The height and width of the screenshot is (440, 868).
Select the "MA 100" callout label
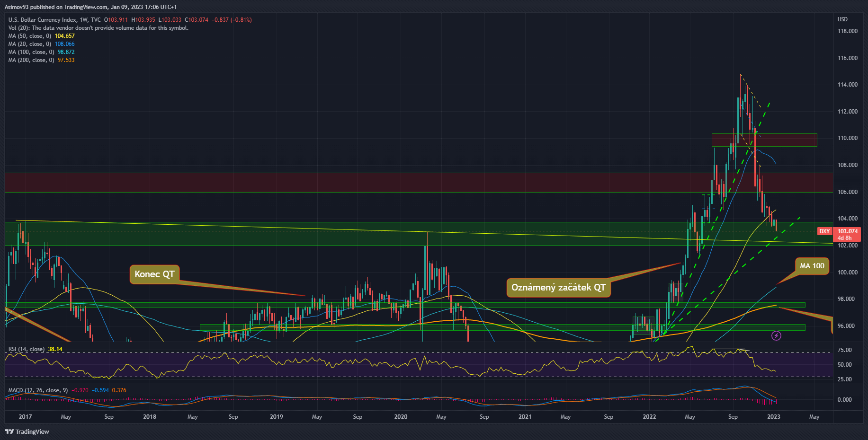812,266
